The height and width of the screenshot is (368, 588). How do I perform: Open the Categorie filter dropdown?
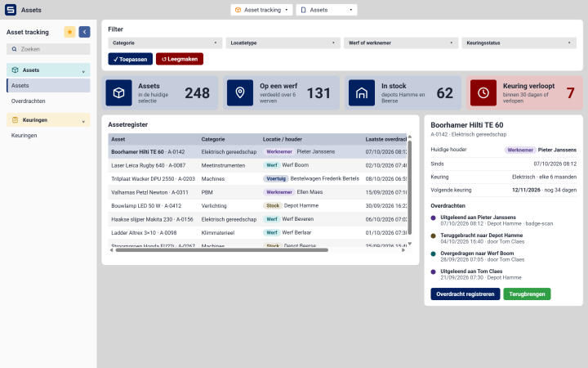(x=165, y=43)
